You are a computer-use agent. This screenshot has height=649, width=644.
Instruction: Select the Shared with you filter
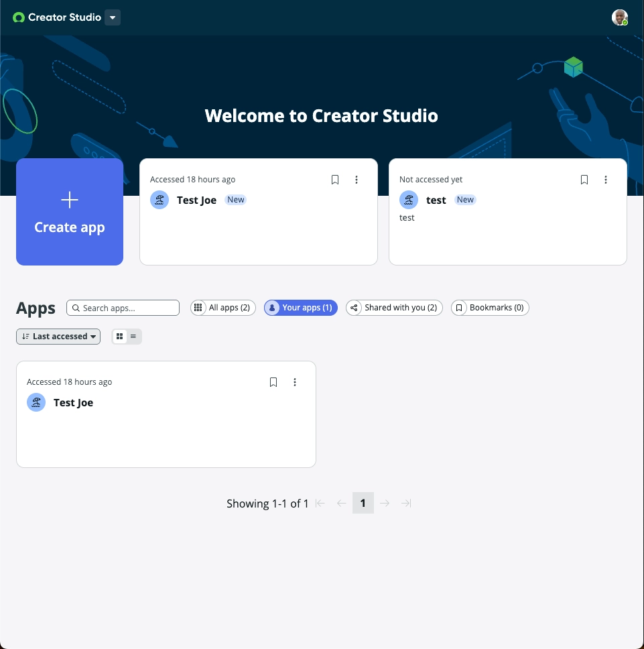[394, 308]
